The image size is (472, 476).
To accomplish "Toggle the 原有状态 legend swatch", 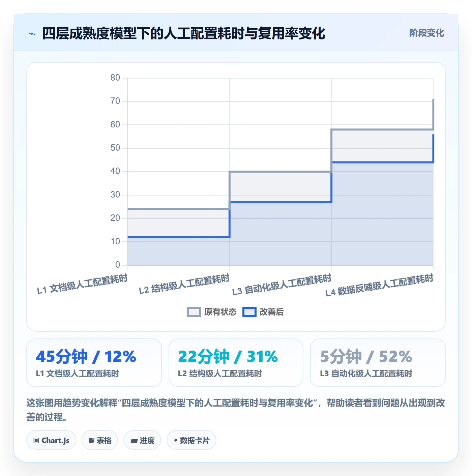I will [194, 312].
